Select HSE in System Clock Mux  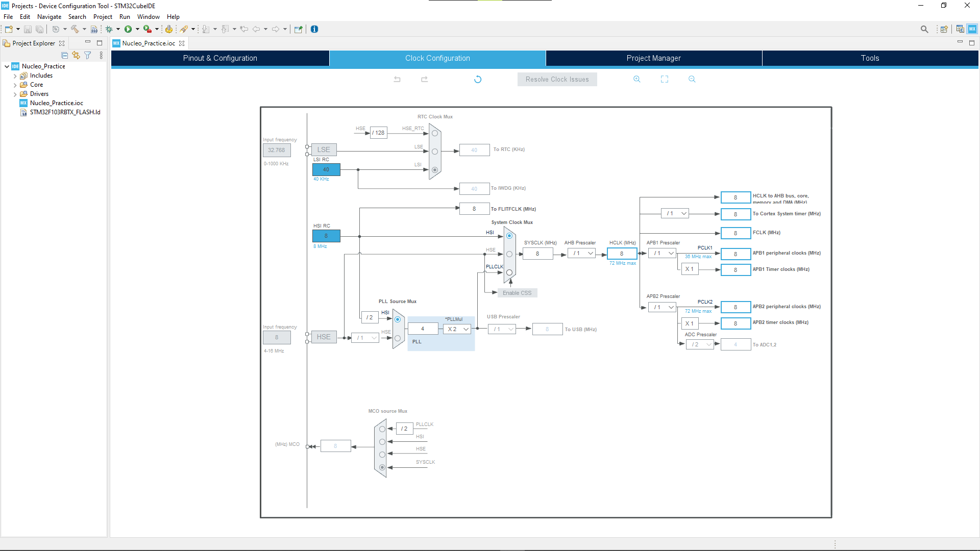tap(509, 254)
